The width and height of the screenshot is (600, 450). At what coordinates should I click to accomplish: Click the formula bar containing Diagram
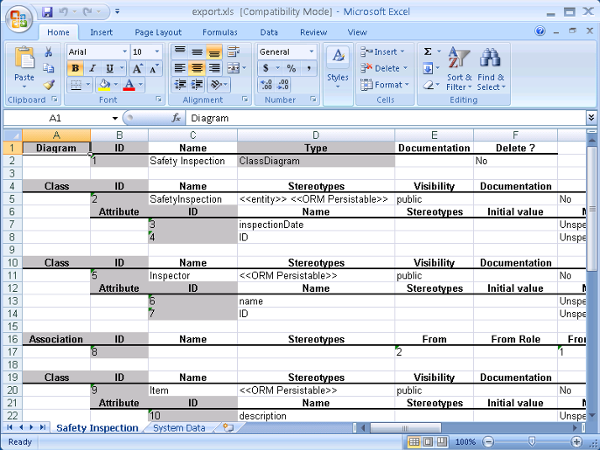[385, 118]
